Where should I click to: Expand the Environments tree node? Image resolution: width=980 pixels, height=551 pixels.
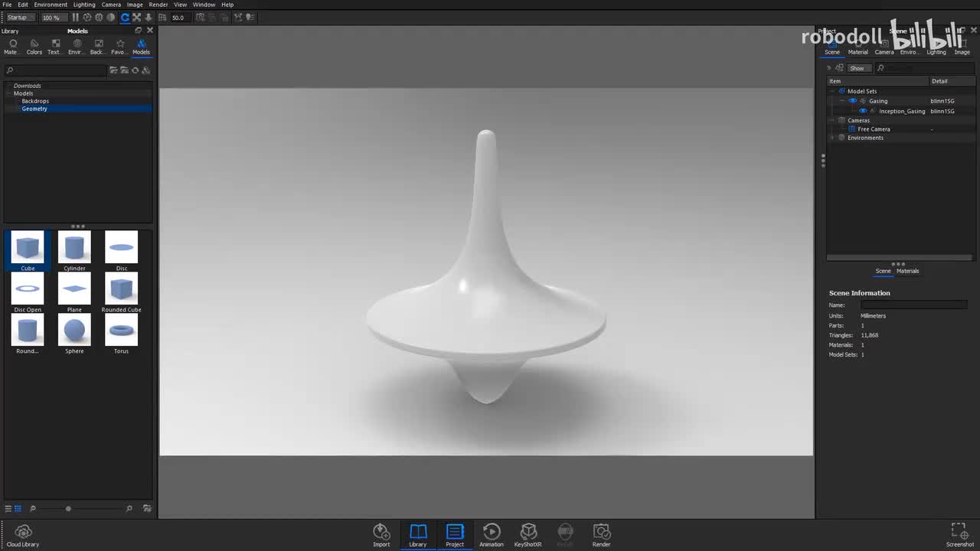(832, 138)
